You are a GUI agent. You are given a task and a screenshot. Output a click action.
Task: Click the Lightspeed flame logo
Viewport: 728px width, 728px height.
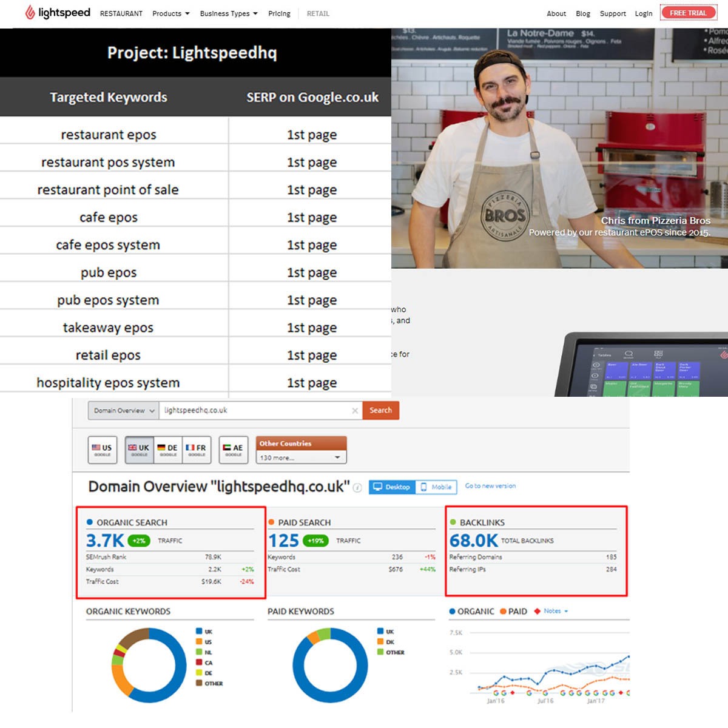point(30,12)
